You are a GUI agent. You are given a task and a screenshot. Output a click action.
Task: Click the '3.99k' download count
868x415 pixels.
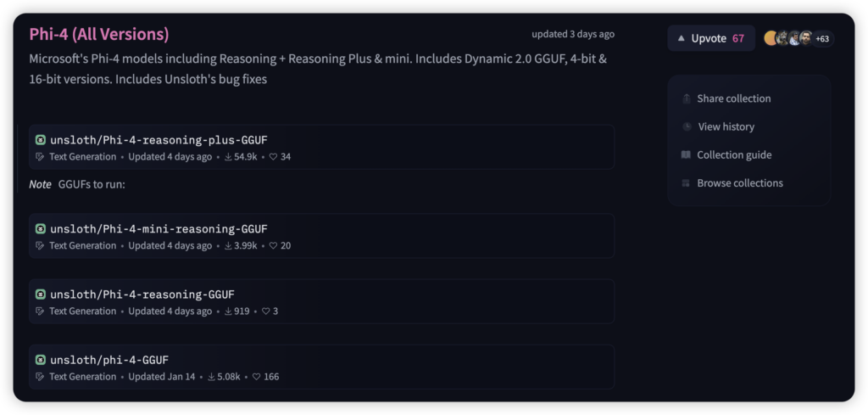(245, 245)
